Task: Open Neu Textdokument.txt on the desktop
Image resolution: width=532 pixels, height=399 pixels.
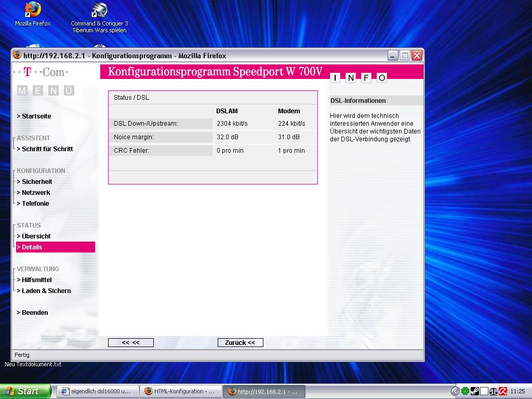Action: [33, 364]
